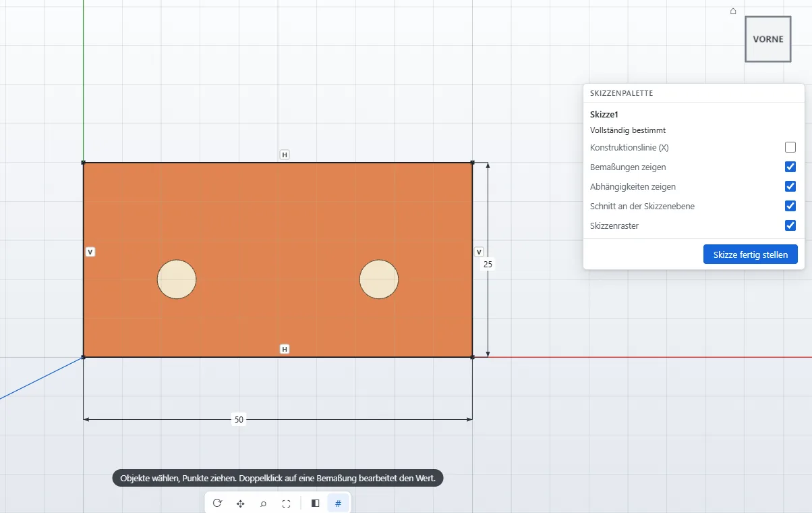Click the Vollständig bestimmt status text
This screenshot has width=812, height=513.
628,130
